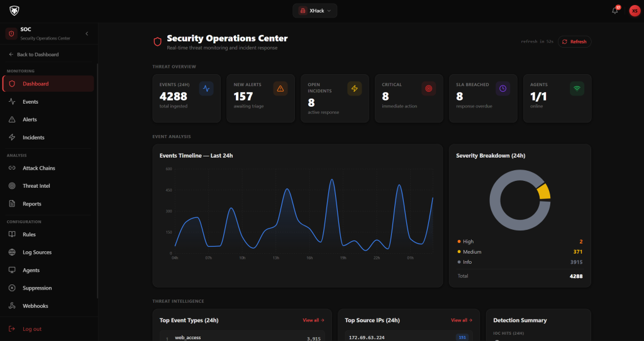Select Log Sources in the sidebar
This screenshot has height=341, width=644.
pos(36,252)
